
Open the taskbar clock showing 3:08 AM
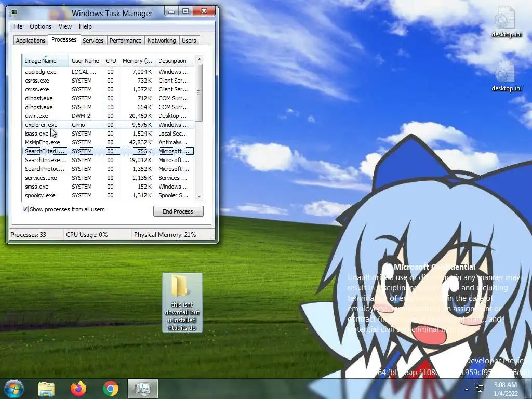point(506,389)
